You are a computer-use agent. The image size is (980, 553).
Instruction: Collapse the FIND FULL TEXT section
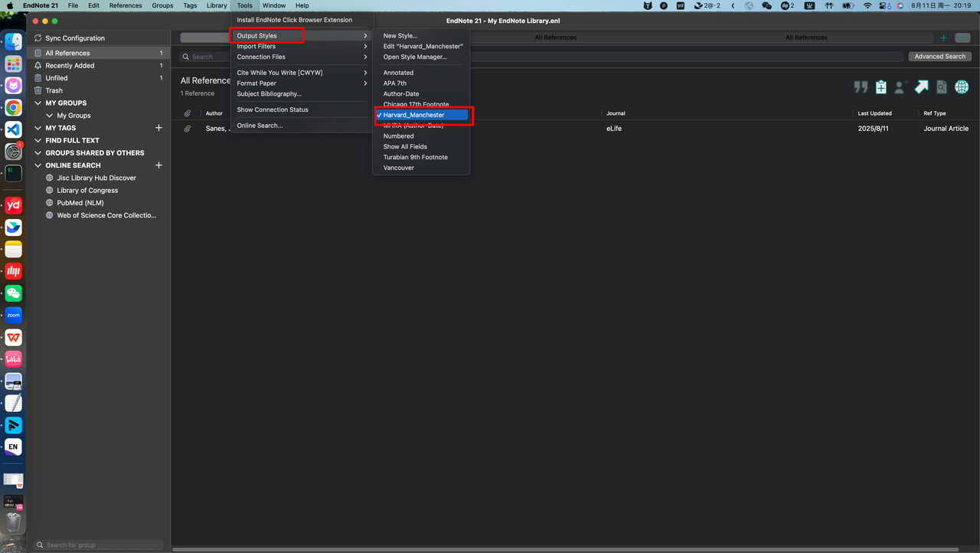tap(38, 141)
